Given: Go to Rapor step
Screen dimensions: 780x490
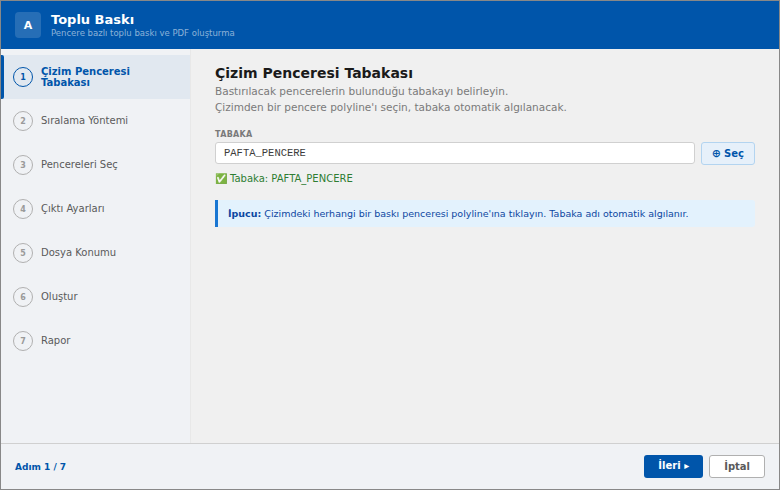Looking at the screenshot, I should point(96,341).
